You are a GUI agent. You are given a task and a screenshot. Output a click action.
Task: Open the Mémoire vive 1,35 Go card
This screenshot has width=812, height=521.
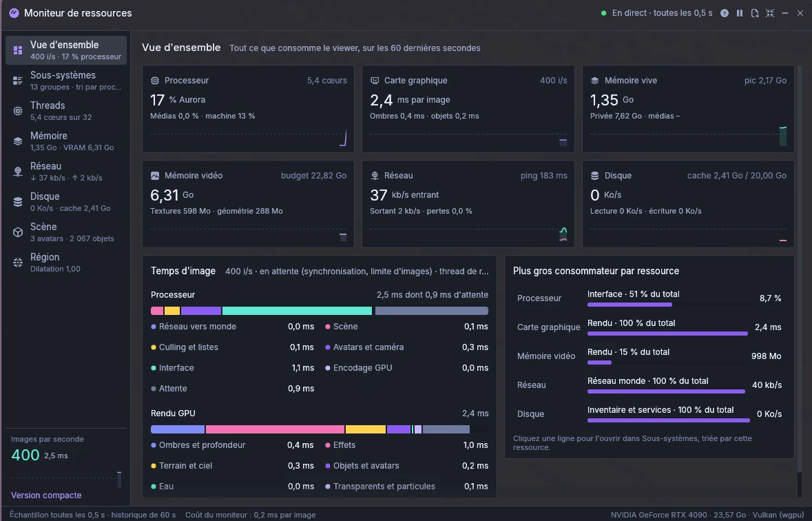coord(688,109)
